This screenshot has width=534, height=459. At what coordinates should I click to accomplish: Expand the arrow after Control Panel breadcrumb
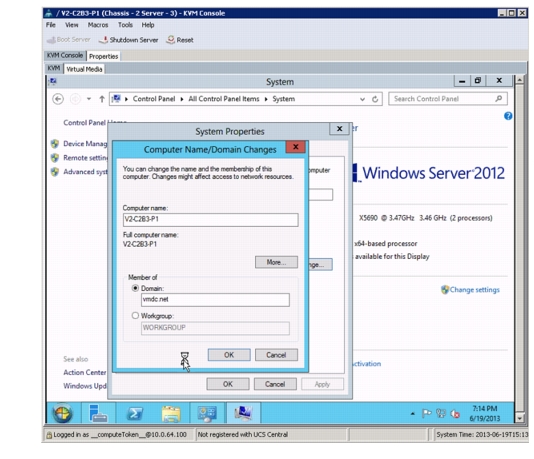coord(182,99)
